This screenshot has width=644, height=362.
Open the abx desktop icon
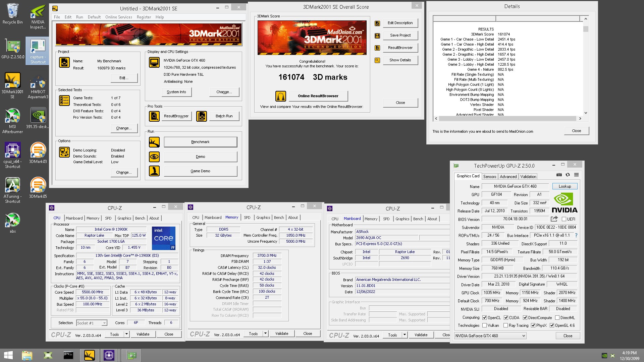(12, 223)
